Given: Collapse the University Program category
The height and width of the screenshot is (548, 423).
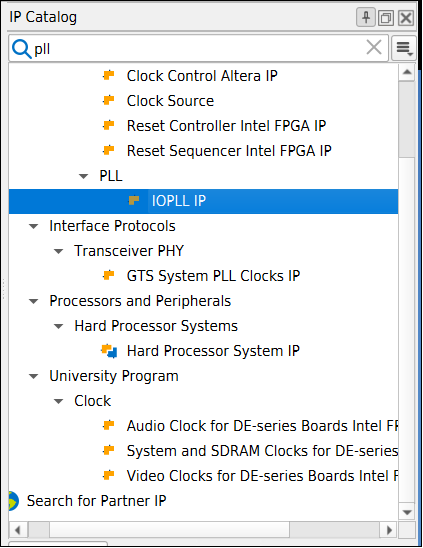Looking at the screenshot, I should (34, 376).
